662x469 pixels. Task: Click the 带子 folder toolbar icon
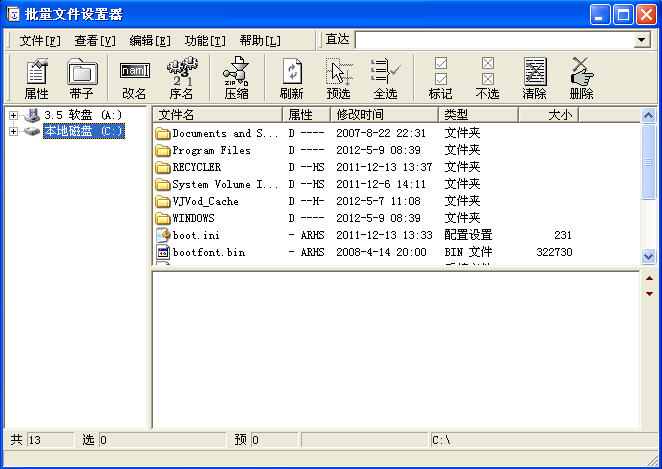pos(82,79)
